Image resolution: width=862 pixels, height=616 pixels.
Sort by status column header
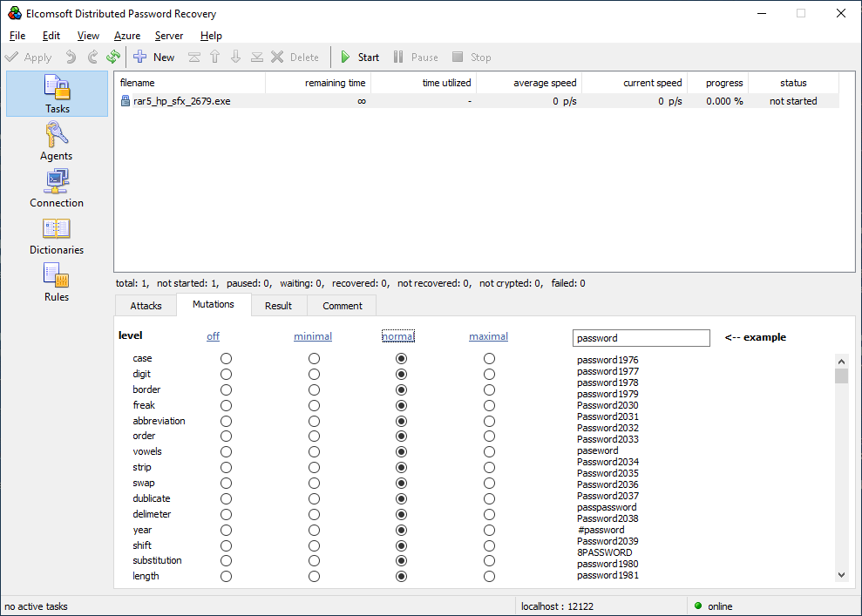(793, 83)
